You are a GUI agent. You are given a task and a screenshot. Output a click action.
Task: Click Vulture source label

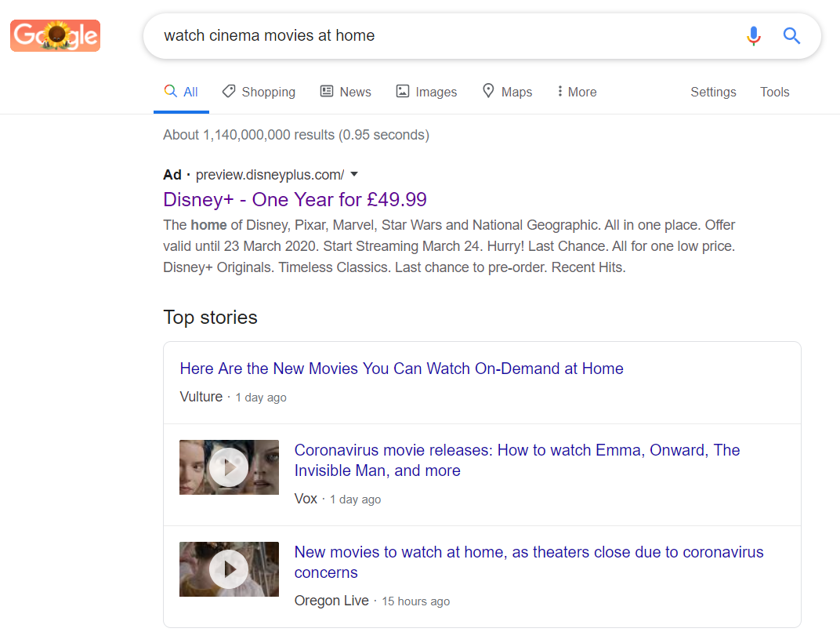click(201, 397)
